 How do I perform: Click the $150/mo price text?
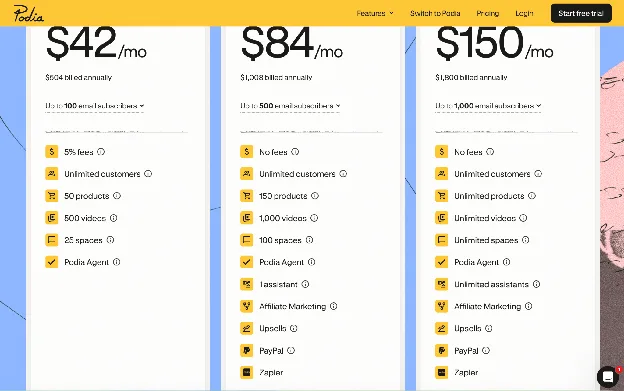(x=494, y=43)
